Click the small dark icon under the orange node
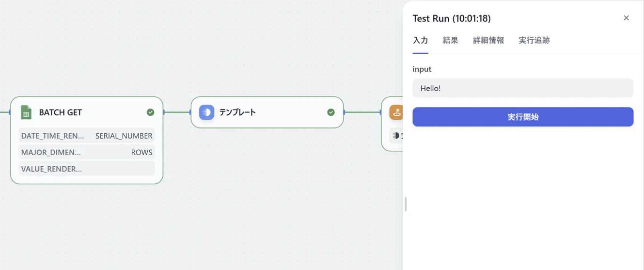The image size is (644, 270). click(x=396, y=136)
